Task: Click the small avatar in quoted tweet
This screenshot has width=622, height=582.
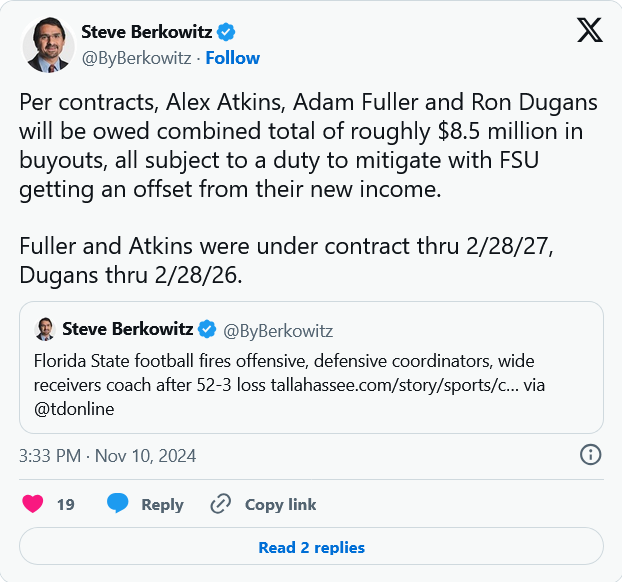Action: [x=45, y=329]
